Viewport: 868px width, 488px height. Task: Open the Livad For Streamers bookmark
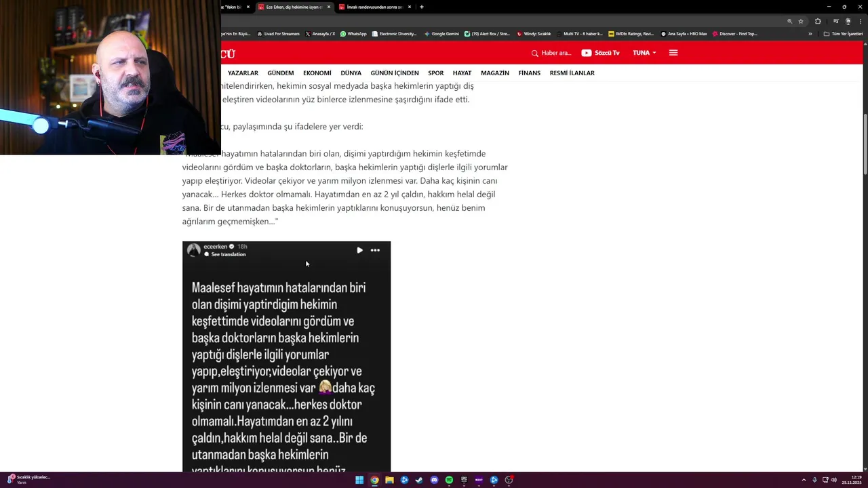point(278,34)
